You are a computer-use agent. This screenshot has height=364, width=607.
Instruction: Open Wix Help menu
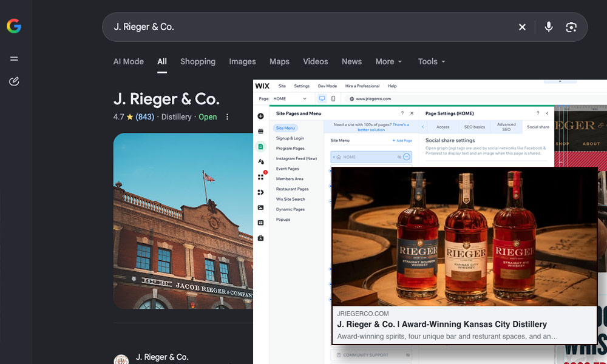pyautogui.click(x=392, y=86)
